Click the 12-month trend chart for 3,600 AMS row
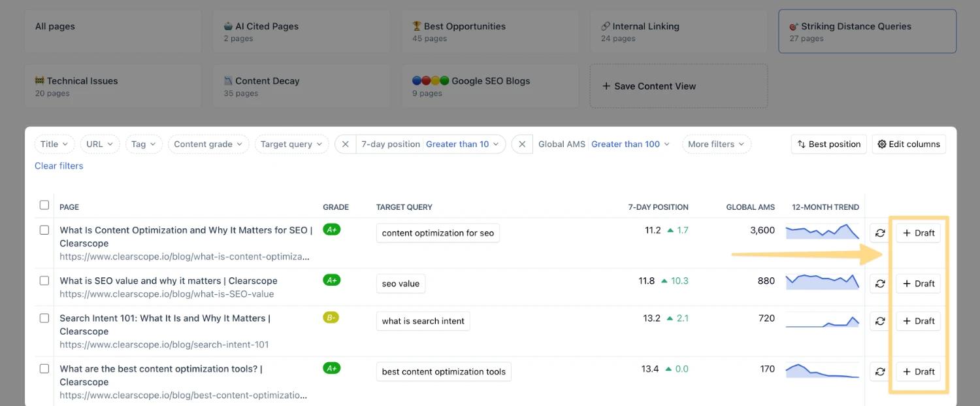Viewport: 980px width, 406px height. (x=823, y=231)
